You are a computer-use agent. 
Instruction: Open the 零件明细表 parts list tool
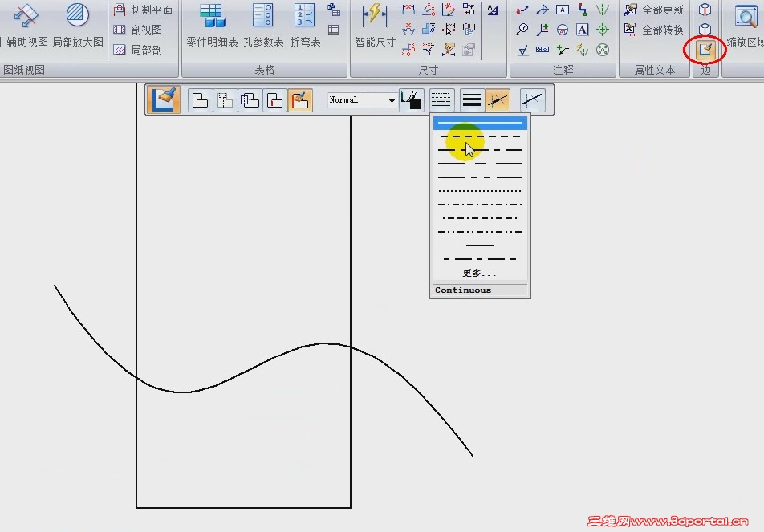(212, 26)
